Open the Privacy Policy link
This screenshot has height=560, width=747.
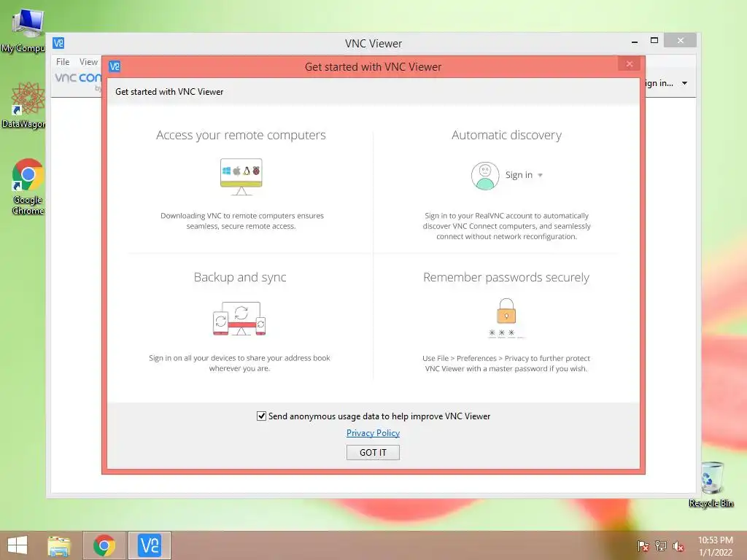[x=373, y=433]
